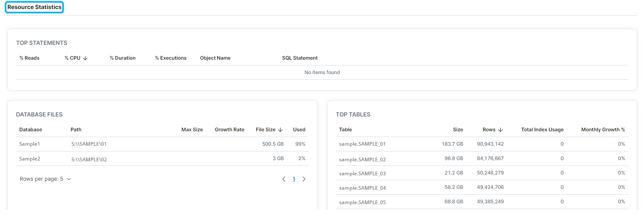
Task: Sort database files by Growth Rate
Action: pos(229,130)
